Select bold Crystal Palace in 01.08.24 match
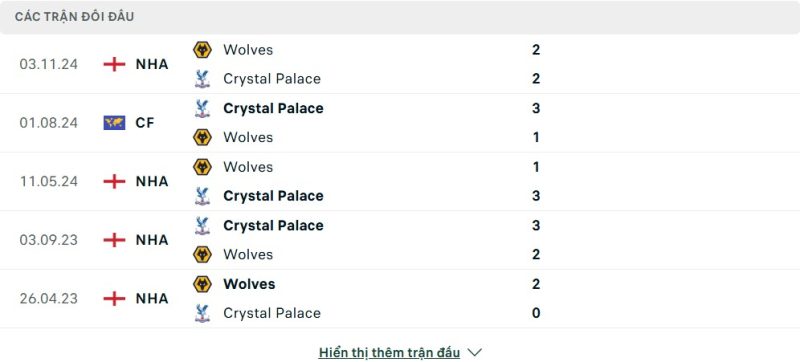The image size is (800, 362). (273, 109)
